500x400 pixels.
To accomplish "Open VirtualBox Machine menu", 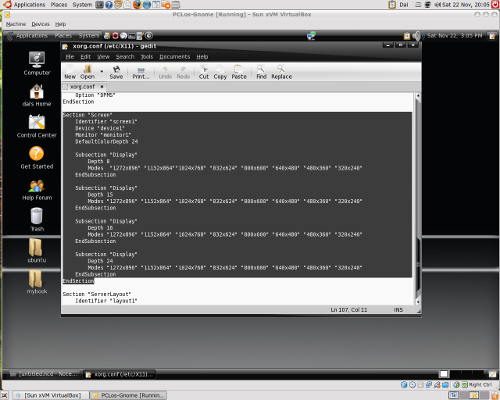I will coord(16,24).
